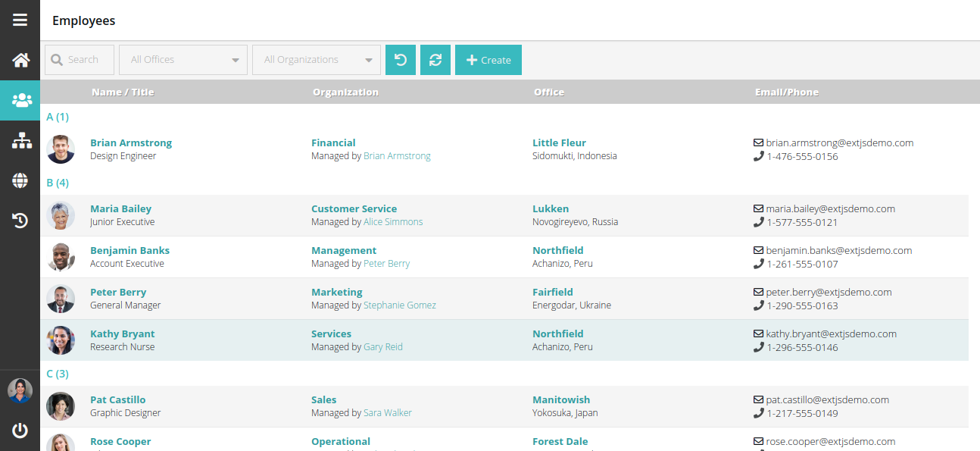This screenshot has height=451, width=980.
Task: Expand the All Organizations dropdown
Action: click(x=317, y=60)
